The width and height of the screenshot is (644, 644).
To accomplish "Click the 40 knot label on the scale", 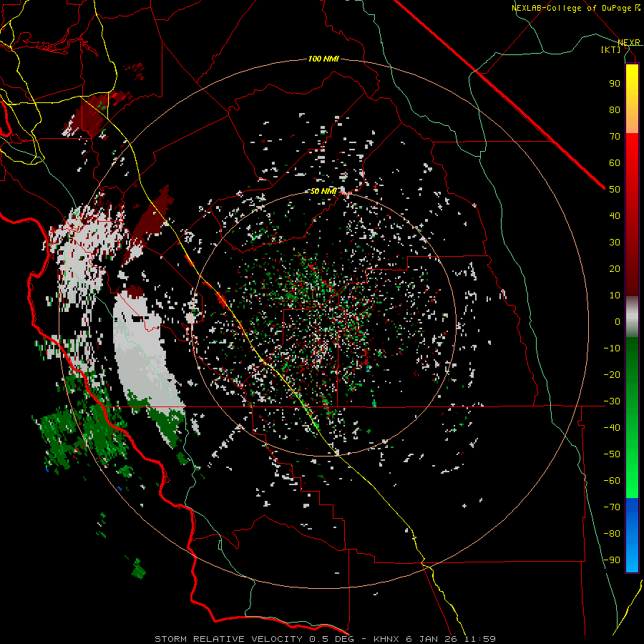I will 615,215.
